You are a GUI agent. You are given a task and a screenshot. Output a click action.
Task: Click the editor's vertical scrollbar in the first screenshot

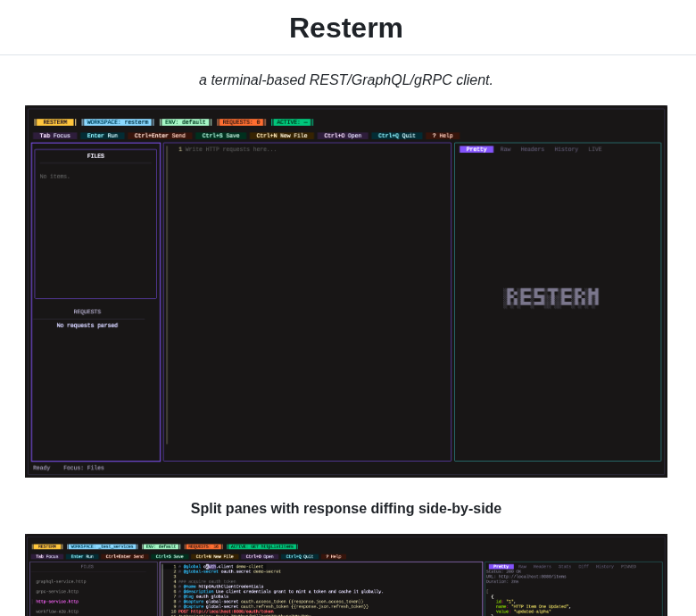pyautogui.click(x=167, y=295)
